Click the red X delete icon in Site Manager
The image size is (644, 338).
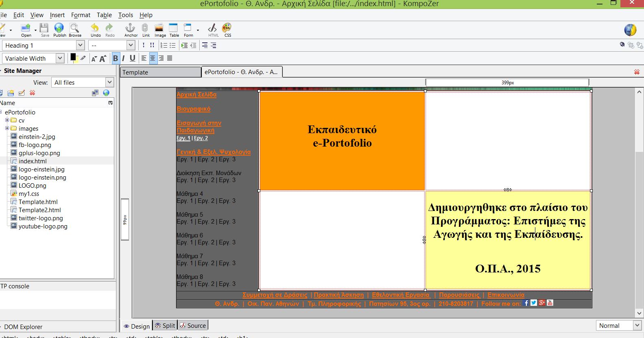point(33,93)
